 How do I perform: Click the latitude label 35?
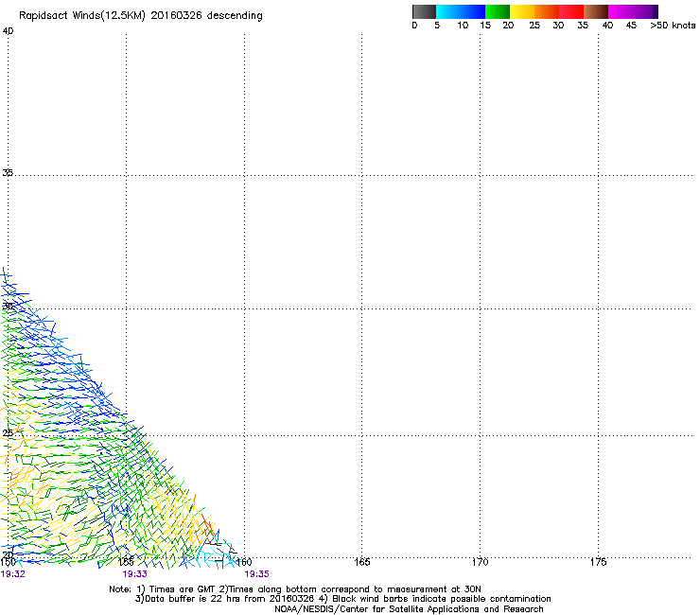[x=8, y=172]
